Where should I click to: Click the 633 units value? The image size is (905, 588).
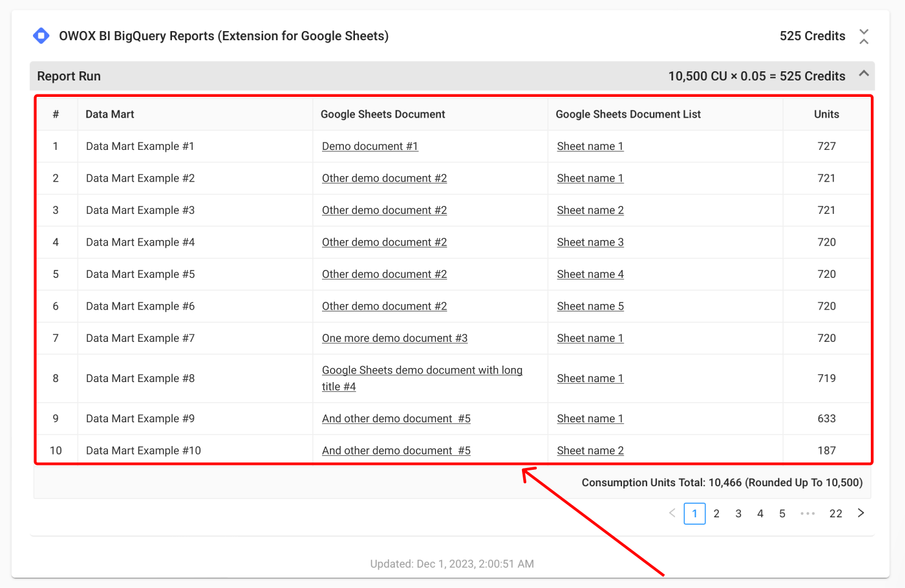[x=826, y=419]
